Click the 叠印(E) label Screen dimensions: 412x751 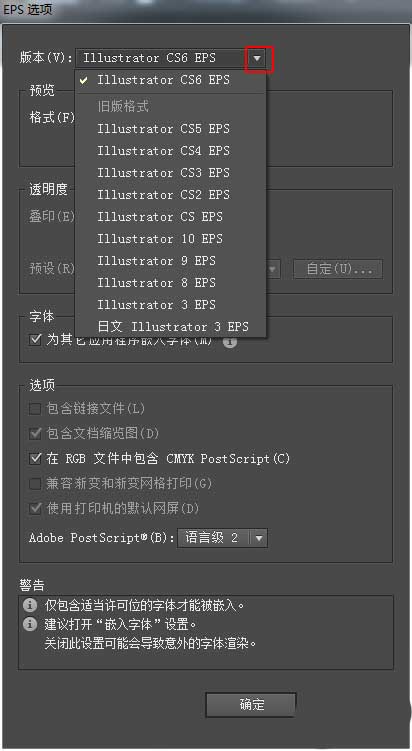pyautogui.click(x=52, y=216)
